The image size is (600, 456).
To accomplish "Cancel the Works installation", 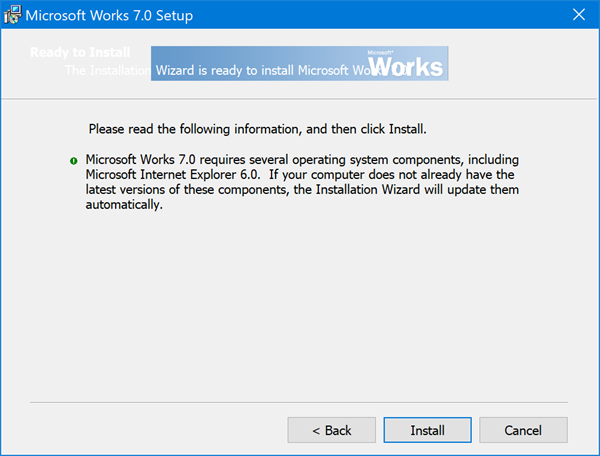I will click(x=523, y=430).
